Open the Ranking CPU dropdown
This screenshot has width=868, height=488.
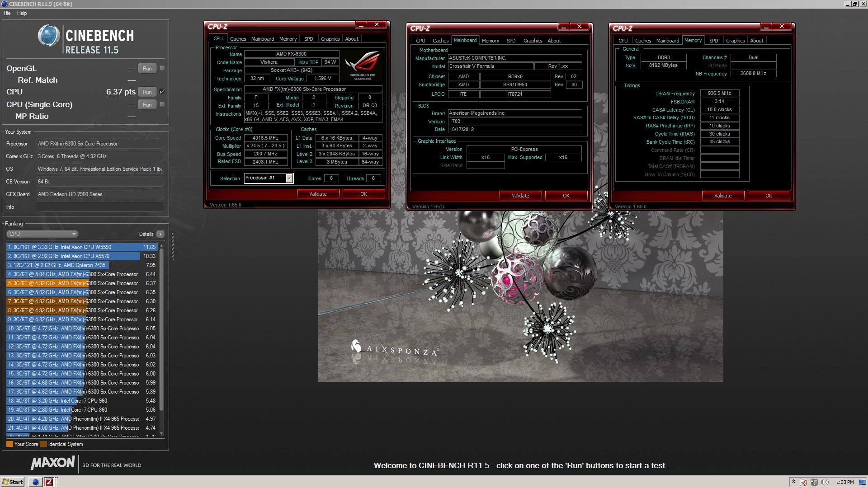coord(42,234)
